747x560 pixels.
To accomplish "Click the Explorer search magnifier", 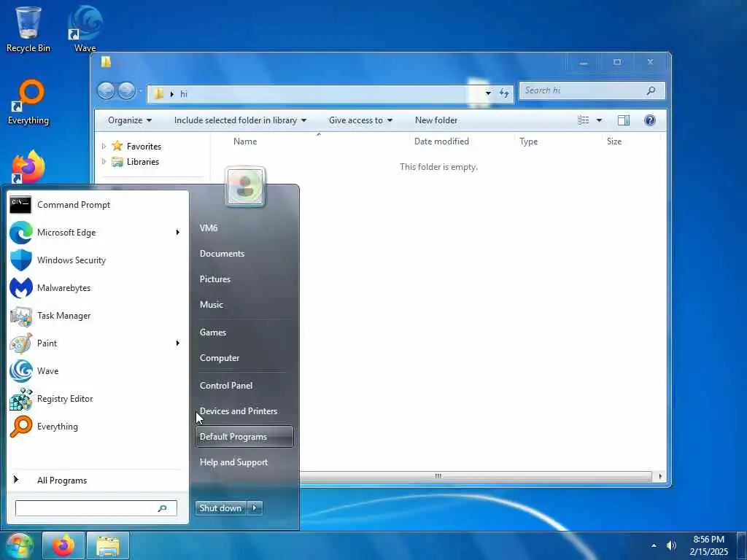I will click(651, 90).
